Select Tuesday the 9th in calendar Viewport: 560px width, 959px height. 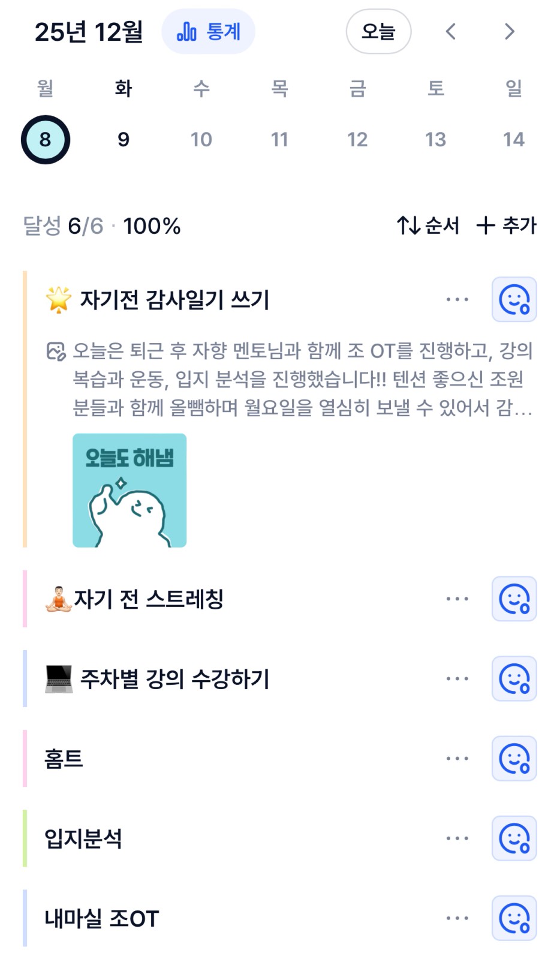click(x=124, y=140)
